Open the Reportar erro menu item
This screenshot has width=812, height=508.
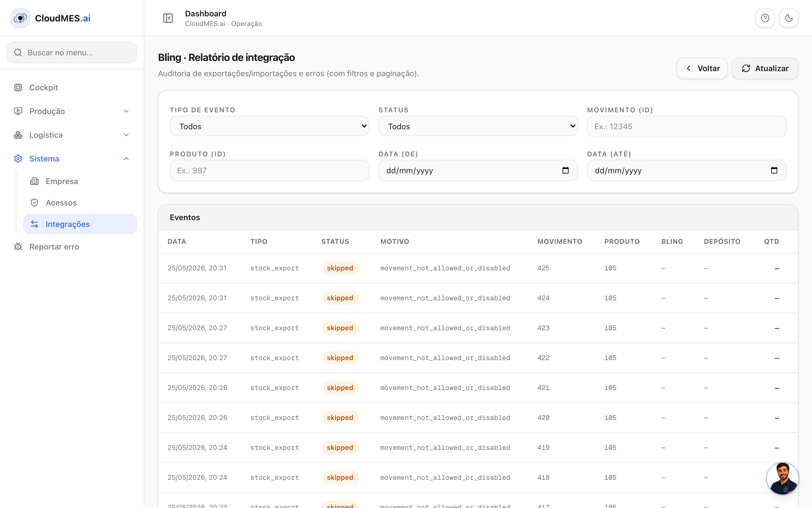(x=72, y=247)
